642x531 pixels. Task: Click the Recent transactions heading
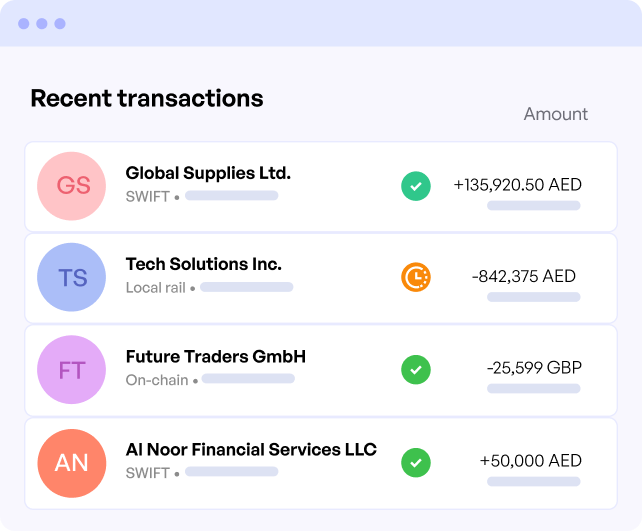147,98
